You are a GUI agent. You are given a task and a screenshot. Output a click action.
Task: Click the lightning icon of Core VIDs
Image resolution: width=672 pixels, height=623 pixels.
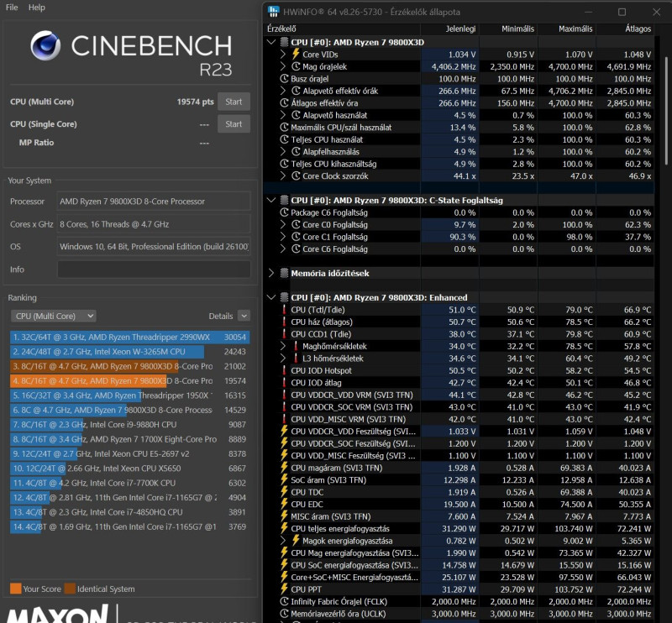296,54
